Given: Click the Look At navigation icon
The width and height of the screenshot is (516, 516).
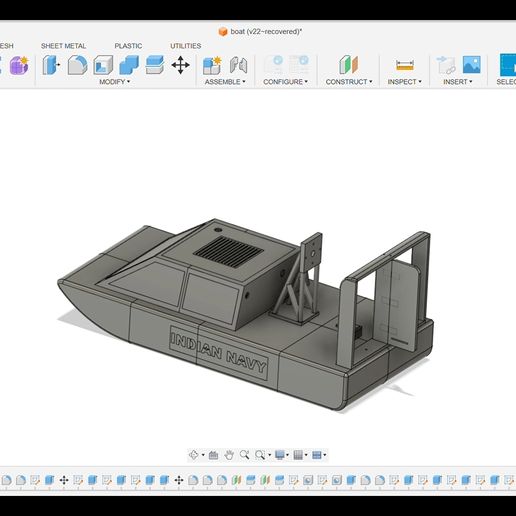Looking at the screenshot, I should pyautogui.click(x=213, y=455).
